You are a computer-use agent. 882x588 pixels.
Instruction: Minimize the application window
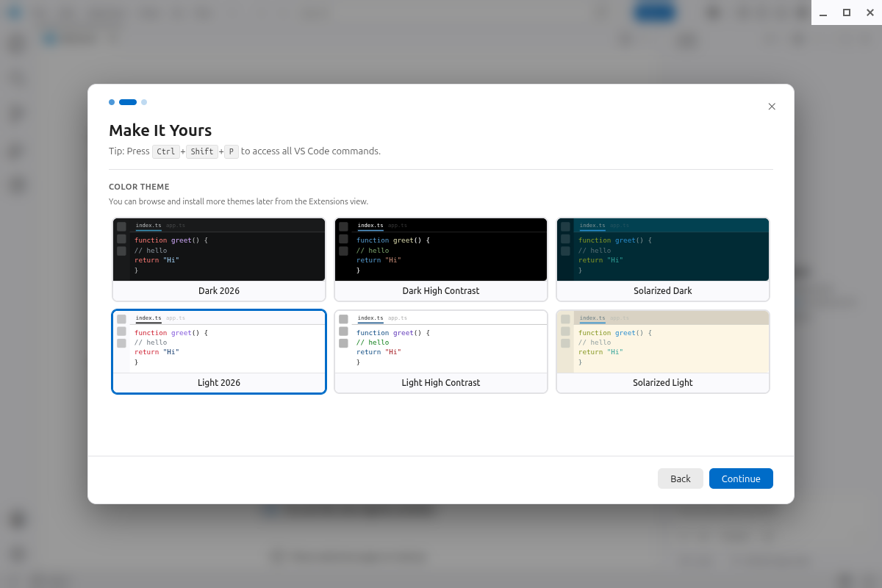tap(823, 12)
